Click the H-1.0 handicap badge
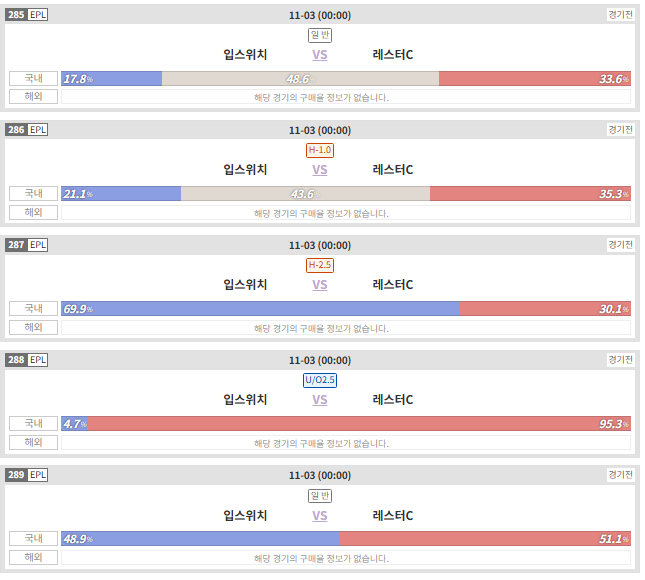 tap(320, 150)
